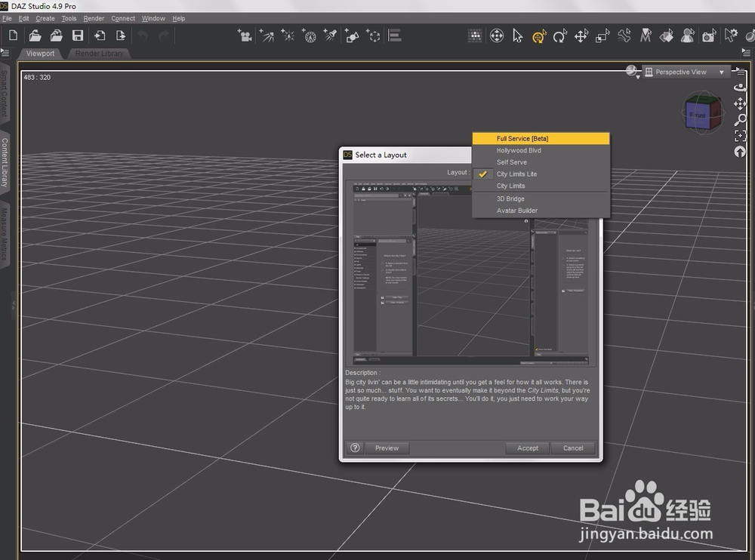This screenshot has width=755, height=560.
Task: Redo the last action
Action: pyautogui.click(x=164, y=35)
